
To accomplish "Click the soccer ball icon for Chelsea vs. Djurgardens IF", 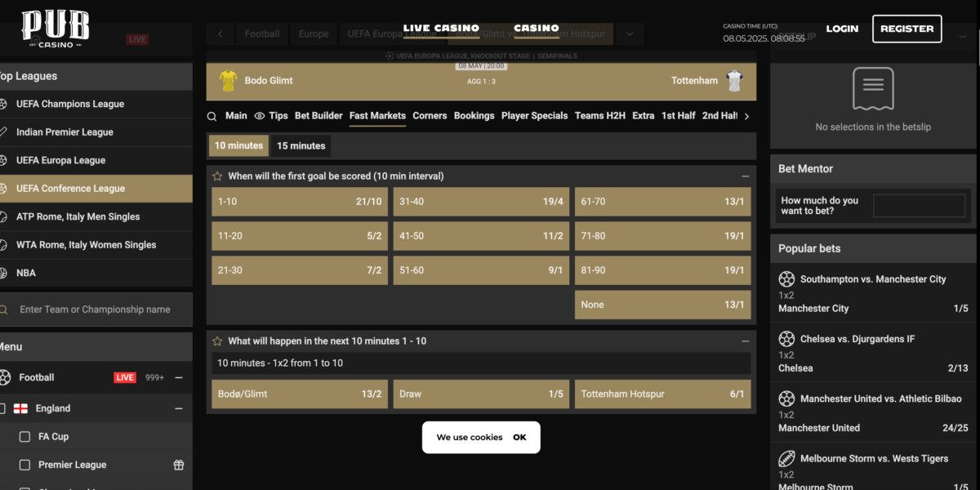I will pos(786,339).
